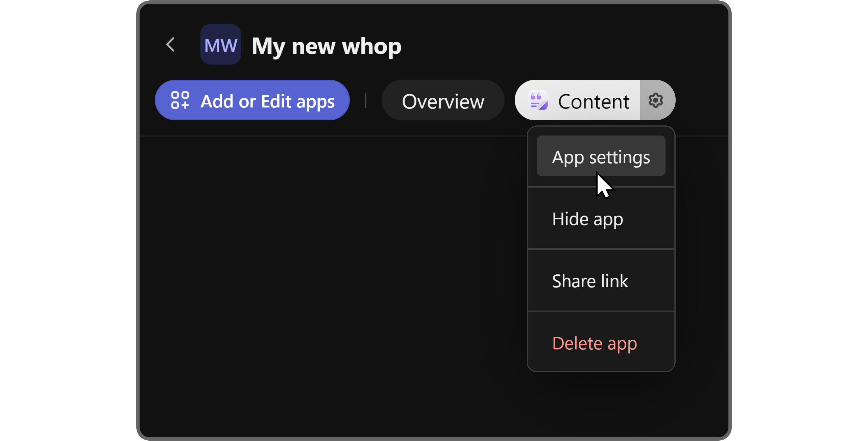Viewport: 868px width, 441px height.
Task: Select the quote icon on the Content tab
Action: click(x=538, y=100)
